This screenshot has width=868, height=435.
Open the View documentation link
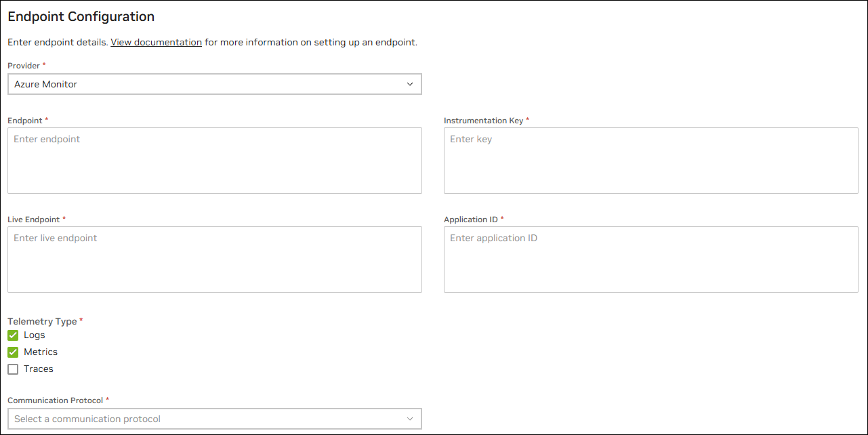[156, 42]
